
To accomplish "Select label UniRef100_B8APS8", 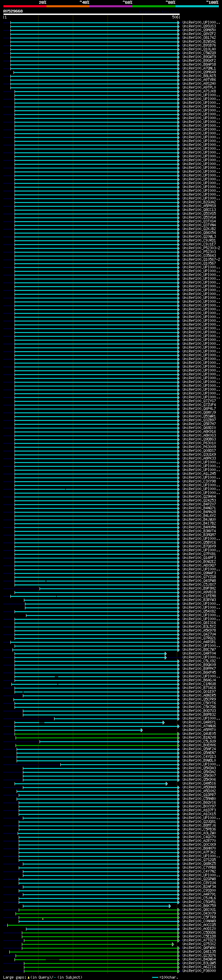I will tap(199, 64).
